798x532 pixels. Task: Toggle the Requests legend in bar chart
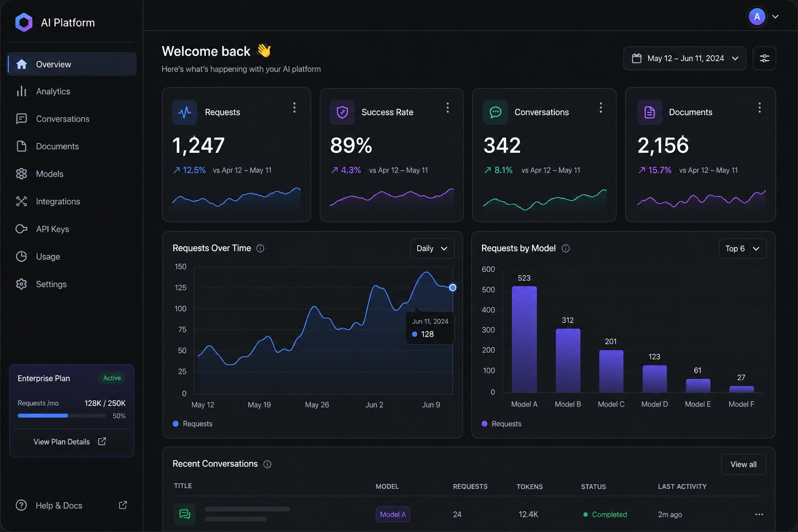501,424
